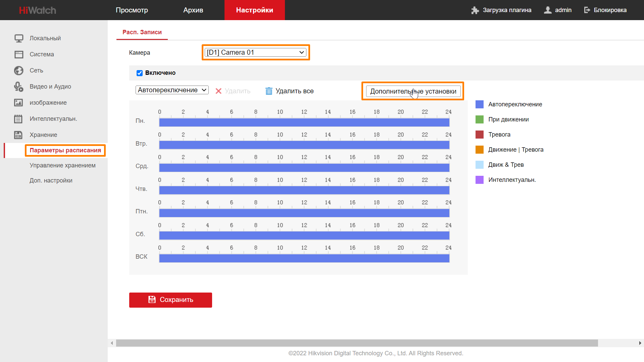
Task: Select the Срд. schedule bar
Action: (x=304, y=168)
